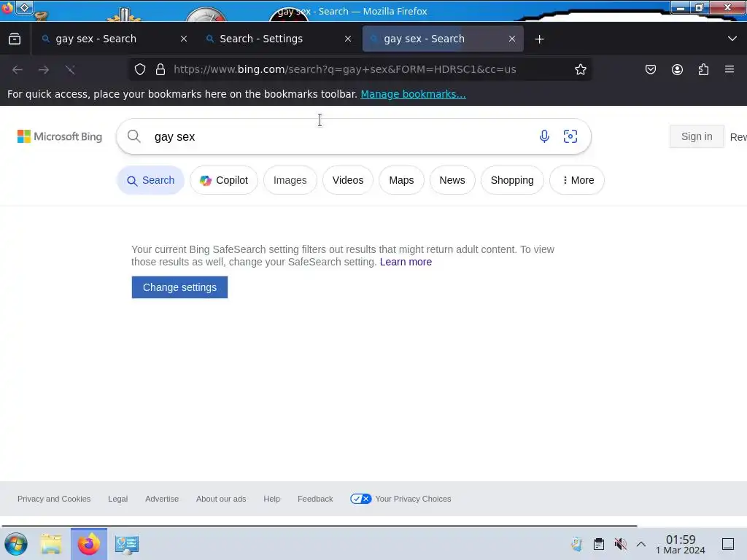Image resolution: width=747 pixels, height=560 pixels.
Task: Click the Sign in button
Action: click(x=697, y=136)
